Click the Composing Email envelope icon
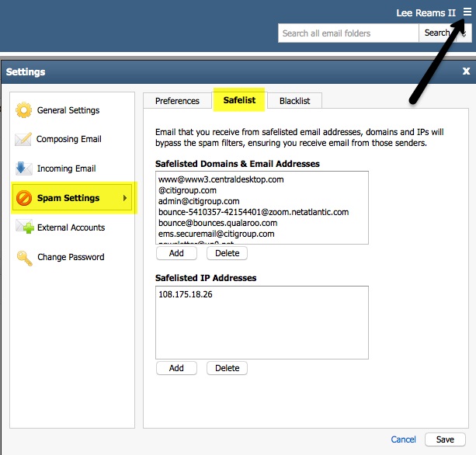The width and height of the screenshot is (476, 455). [23, 139]
